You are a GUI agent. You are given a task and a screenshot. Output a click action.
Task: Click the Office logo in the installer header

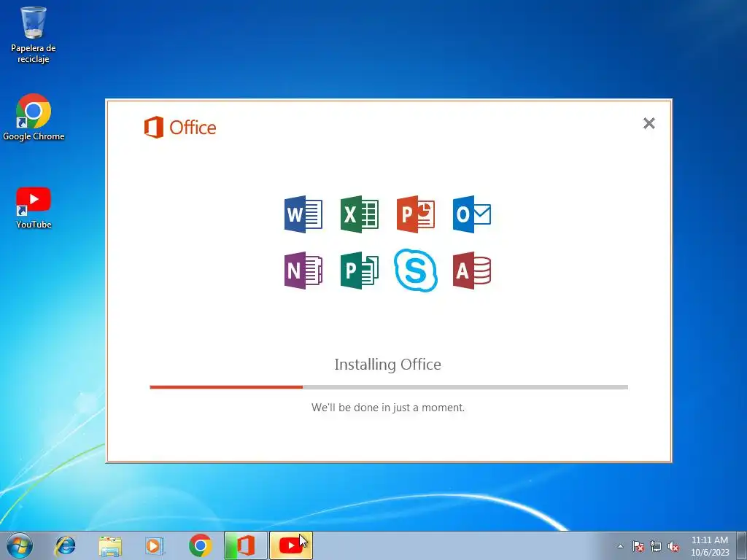tap(180, 127)
